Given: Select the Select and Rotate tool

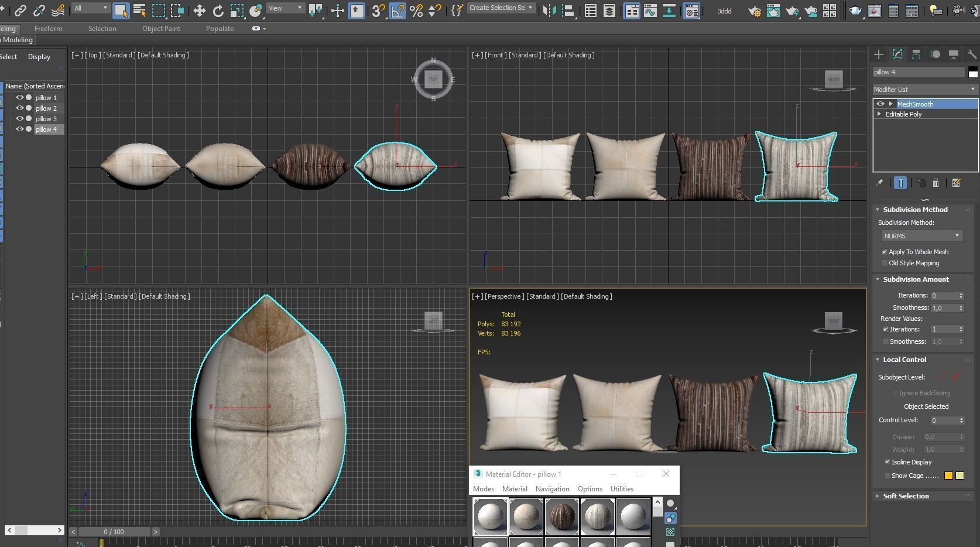Looking at the screenshot, I should pos(218,11).
